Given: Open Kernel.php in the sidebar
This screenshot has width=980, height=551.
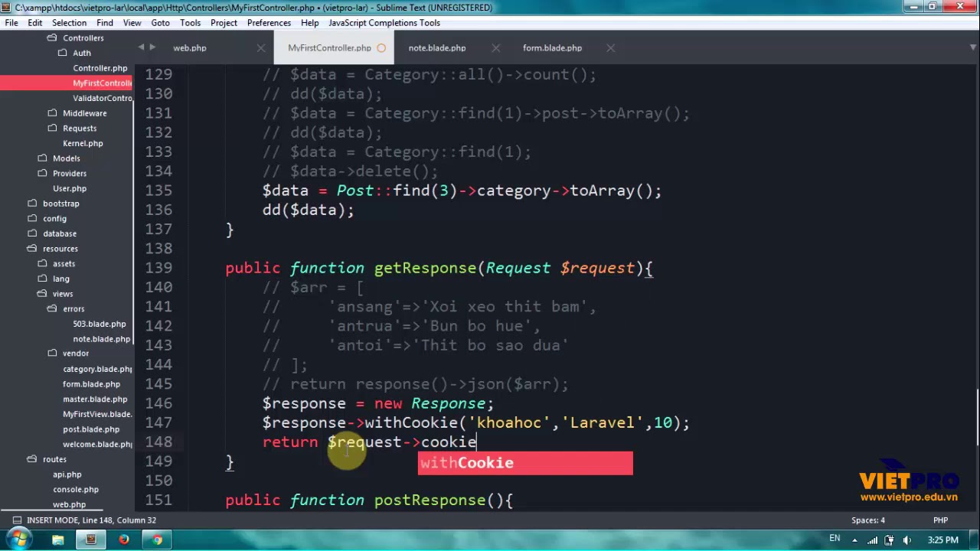Looking at the screenshot, I should click(83, 143).
